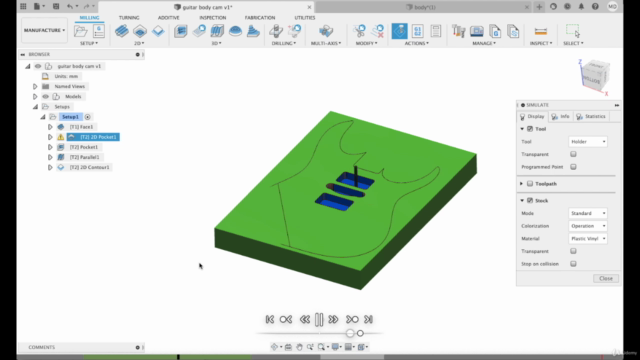Switch to the body*(1) document tab
640x360 pixels.
point(421,7)
